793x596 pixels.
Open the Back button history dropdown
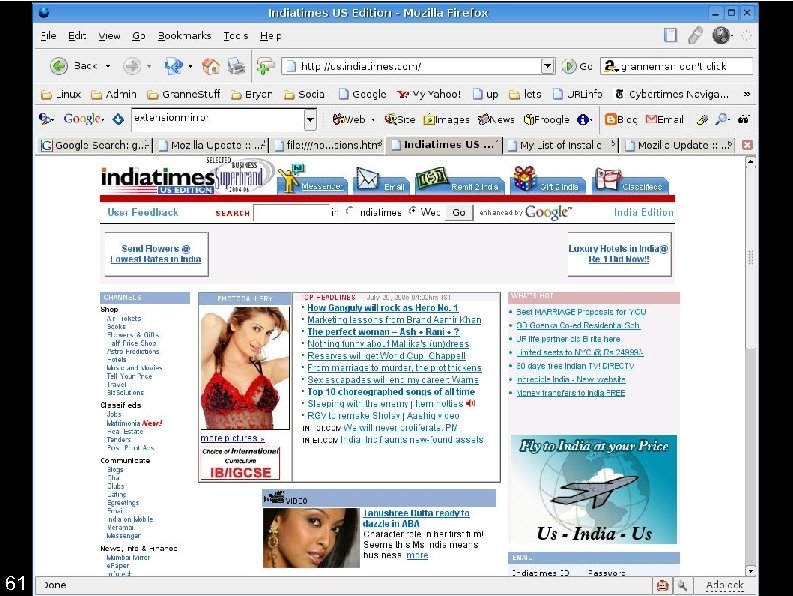coord(108,66)
